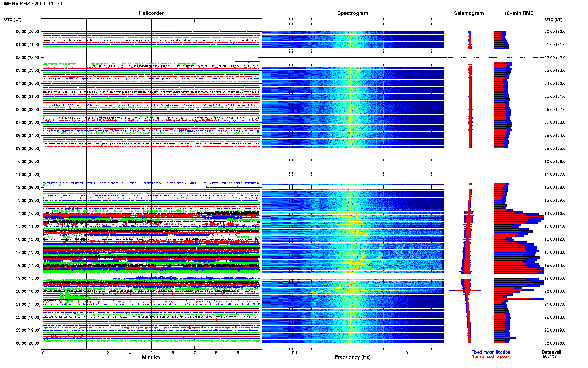Click the "04:00 (00:00)" helicorder time label
The height and width of the screenshot is (368, 588).
[28, 83]
